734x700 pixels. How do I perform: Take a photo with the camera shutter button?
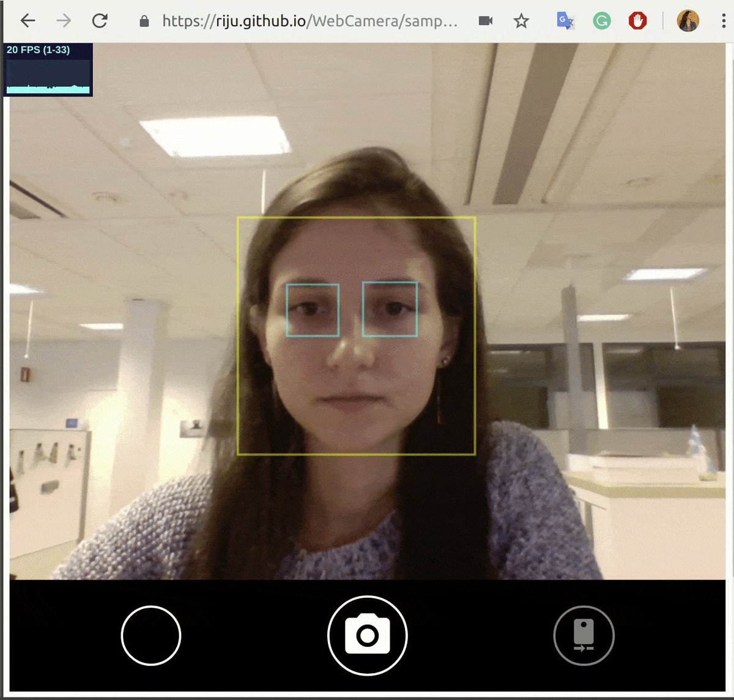pyautogui.click(x=368, y=636)
